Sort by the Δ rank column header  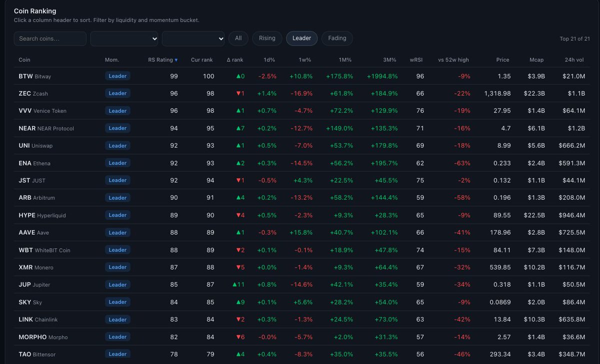[x=235, y=60]
